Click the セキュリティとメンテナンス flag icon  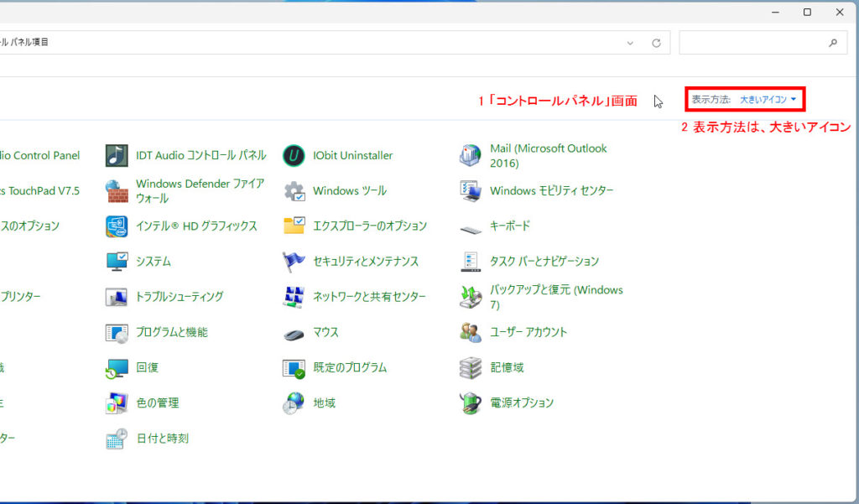point(294,262)
